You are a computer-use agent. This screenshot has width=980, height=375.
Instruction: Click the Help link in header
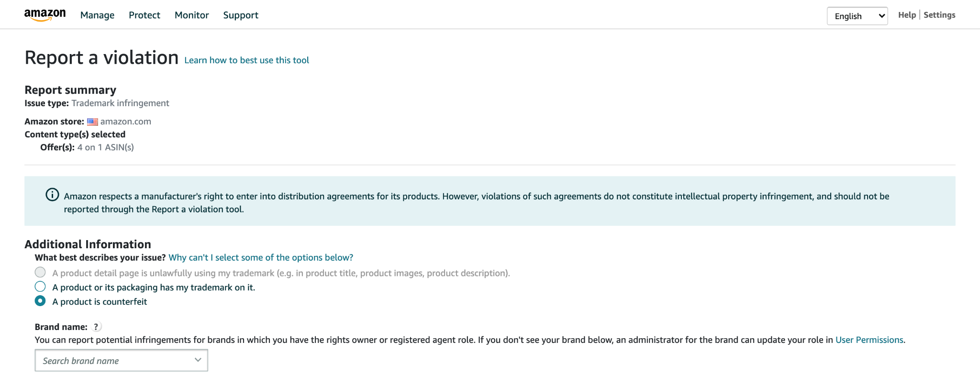pyautogui.click(x=907, y=15)
